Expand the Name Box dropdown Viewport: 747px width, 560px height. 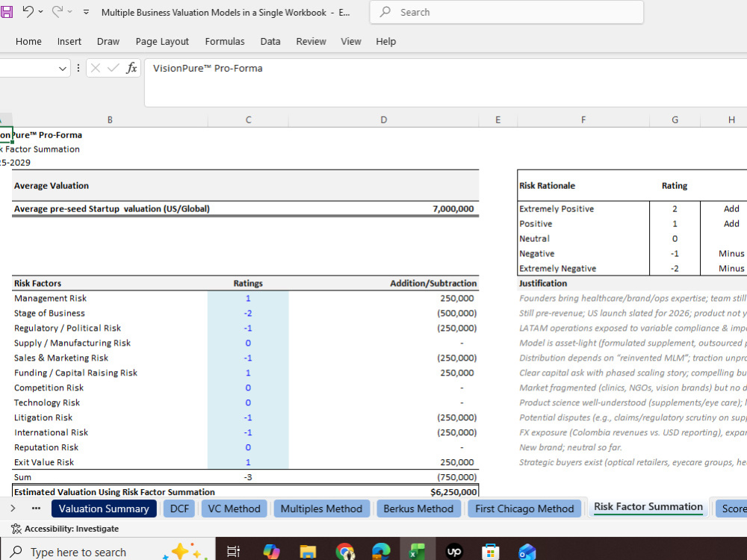(x=63, y=69)
